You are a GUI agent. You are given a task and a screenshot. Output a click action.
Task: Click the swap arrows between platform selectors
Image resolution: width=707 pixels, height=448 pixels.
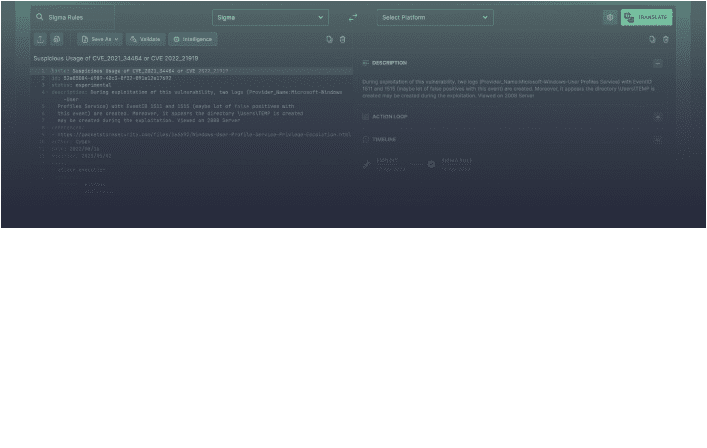point(352,18)
